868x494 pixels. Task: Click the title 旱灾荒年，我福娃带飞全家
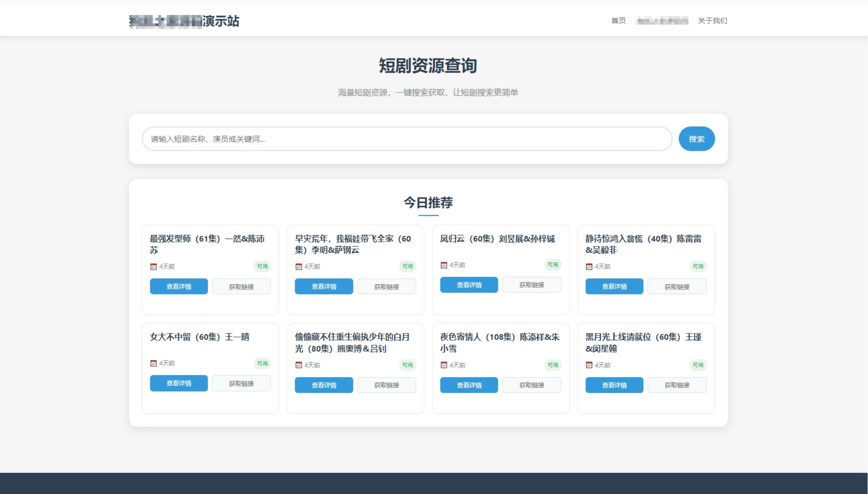pos(353,244)
